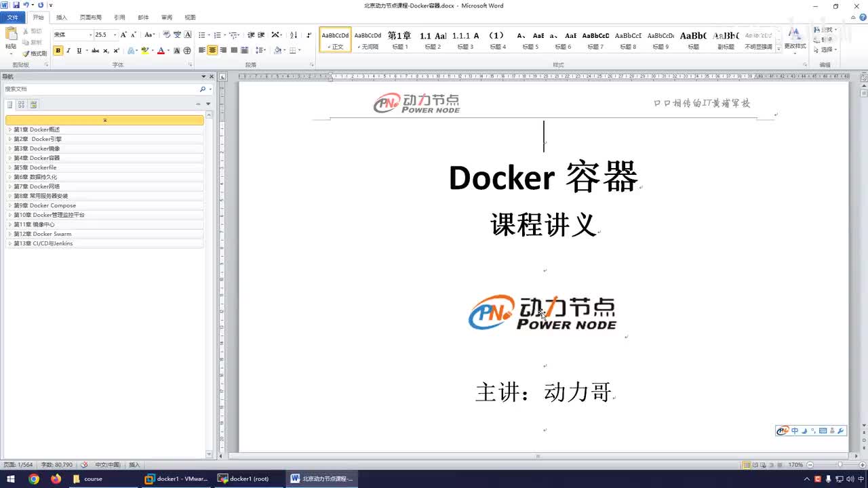Click the paragraph shading button
868x488 pixels.
pyautogui.click(x=277, y=50)
